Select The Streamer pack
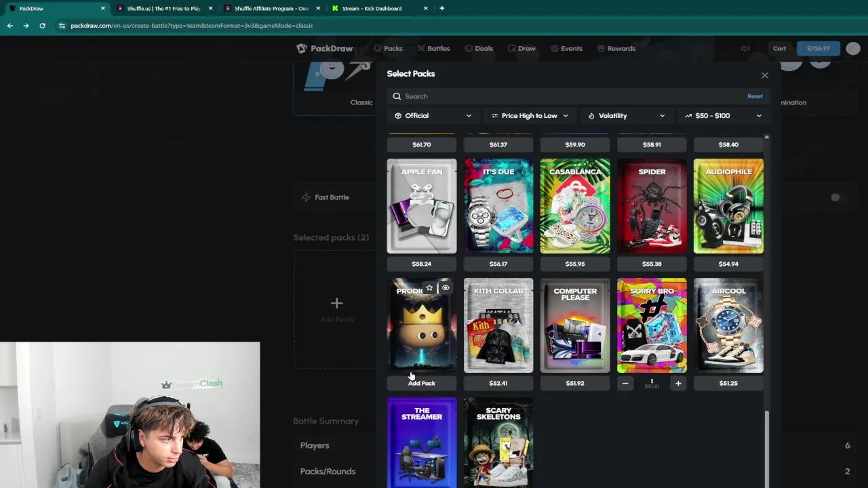868x488 pixels. pos(422,443)
